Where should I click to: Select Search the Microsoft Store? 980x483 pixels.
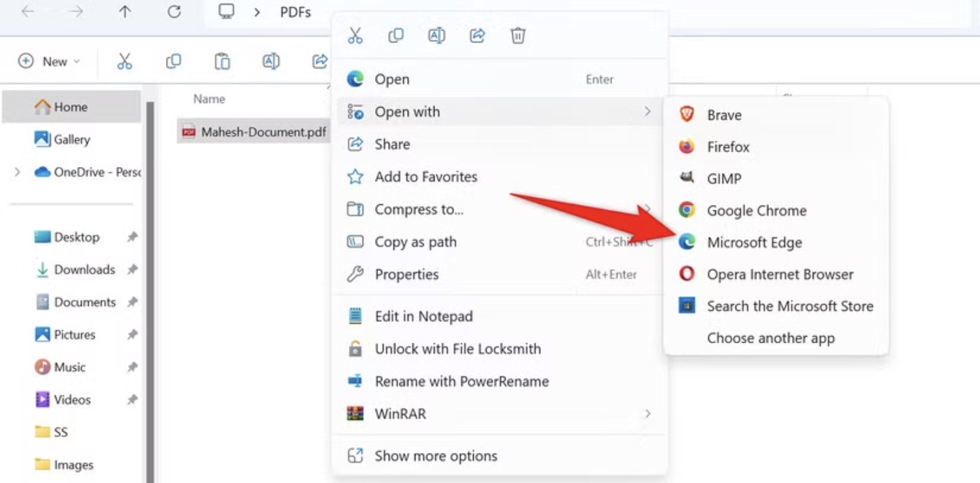click(x=776, y=307)
